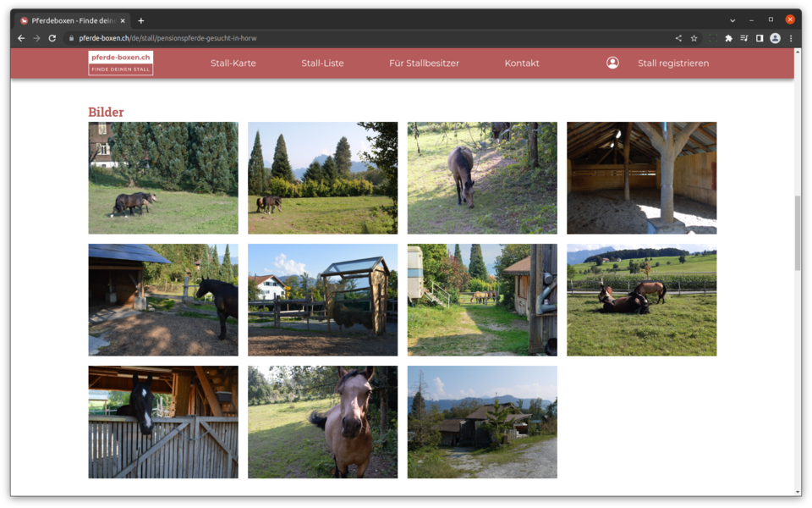
Task: Open photo of black horse beside shelter
Action: [163, 300]
